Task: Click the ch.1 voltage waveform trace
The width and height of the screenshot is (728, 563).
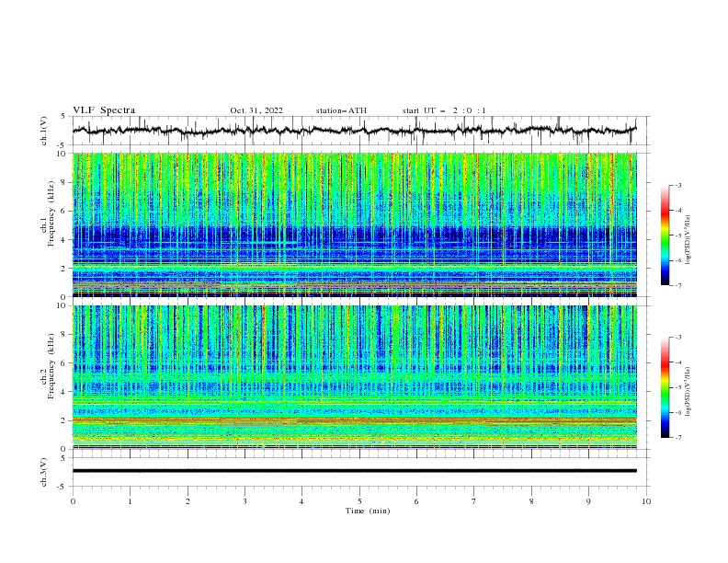Action: point(354,131)
